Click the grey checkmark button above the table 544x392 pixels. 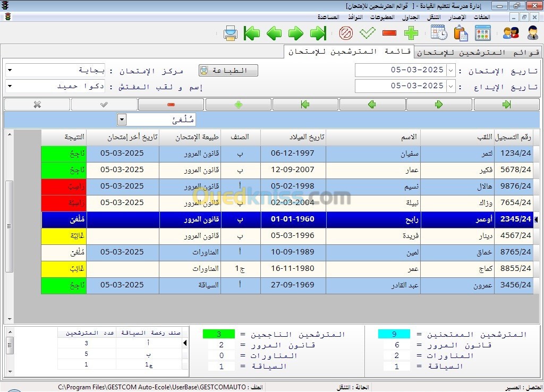(104, 105)
